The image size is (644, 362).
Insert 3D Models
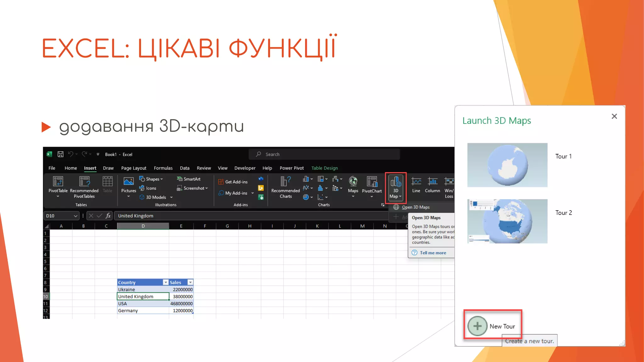(x=156, y=197)
